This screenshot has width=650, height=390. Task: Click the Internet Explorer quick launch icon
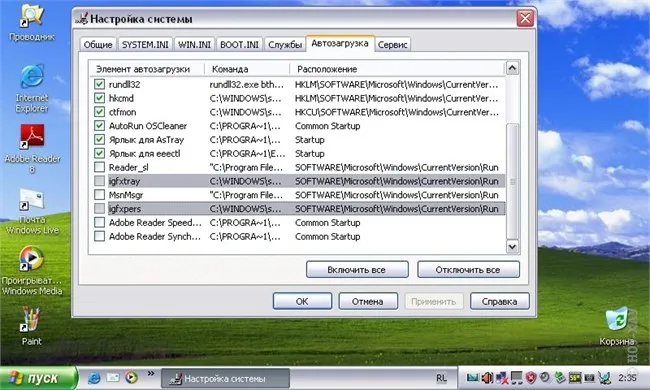coord(95,378)
